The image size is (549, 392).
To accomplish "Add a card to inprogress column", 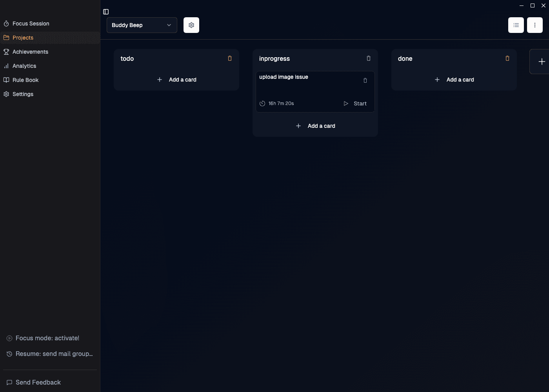I will 315,126.
